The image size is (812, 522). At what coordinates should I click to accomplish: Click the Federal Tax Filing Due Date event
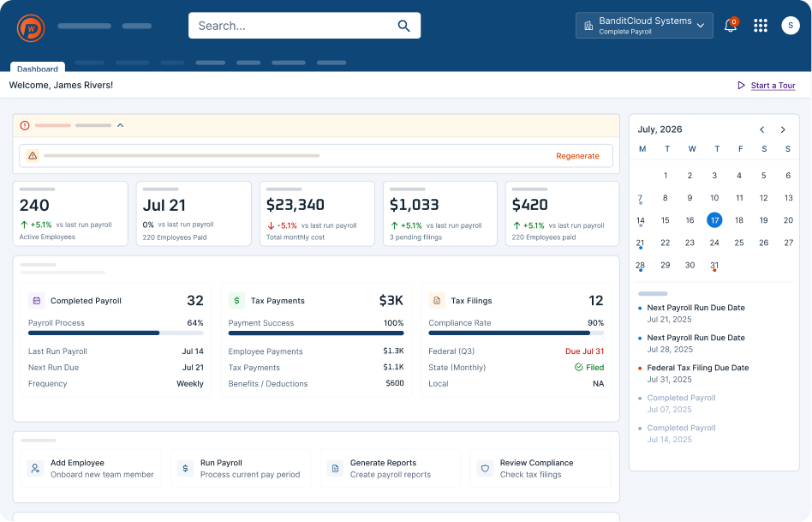(694, 374)
